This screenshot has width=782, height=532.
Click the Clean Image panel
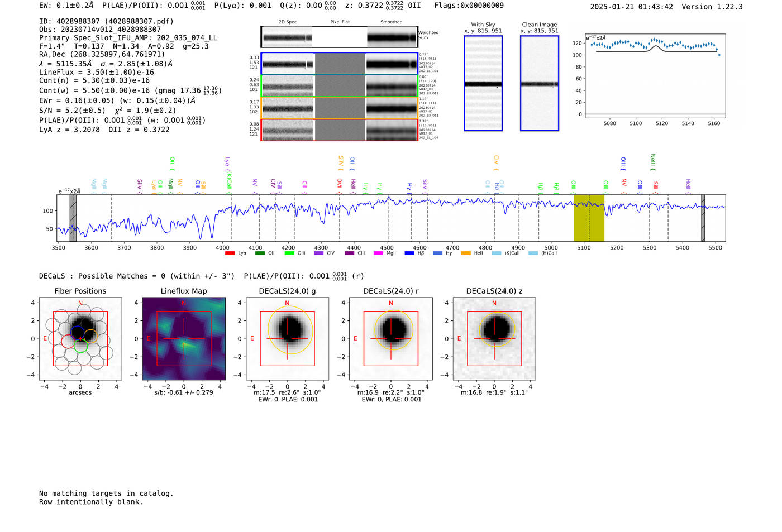point(540,83)
